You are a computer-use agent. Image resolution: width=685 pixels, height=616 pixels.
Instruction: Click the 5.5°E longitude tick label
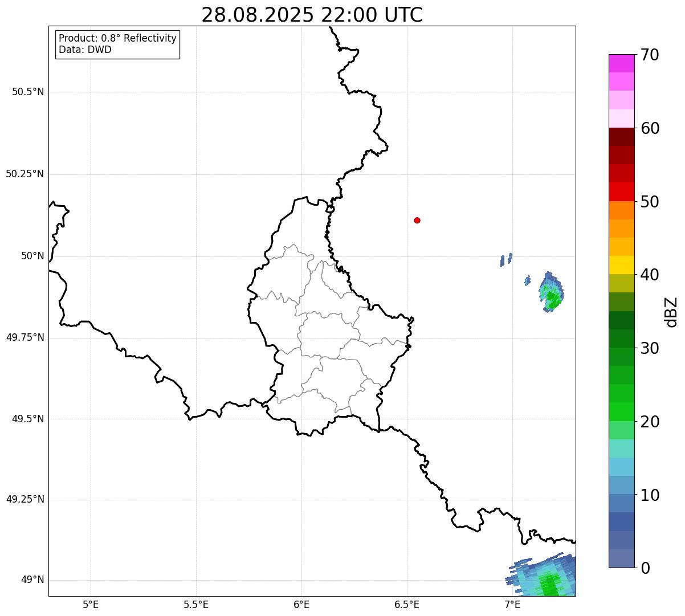(196, 604)
